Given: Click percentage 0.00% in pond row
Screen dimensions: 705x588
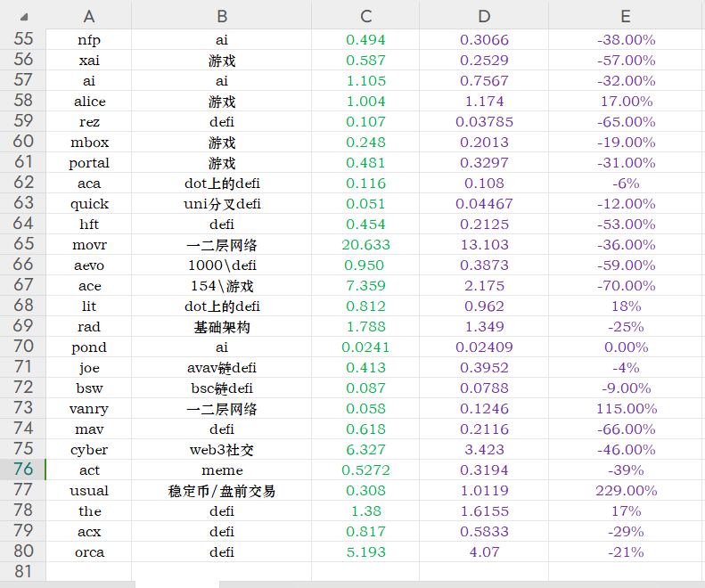Looking at the screenshot, I should pyautogui.click(x=627, y=347).
